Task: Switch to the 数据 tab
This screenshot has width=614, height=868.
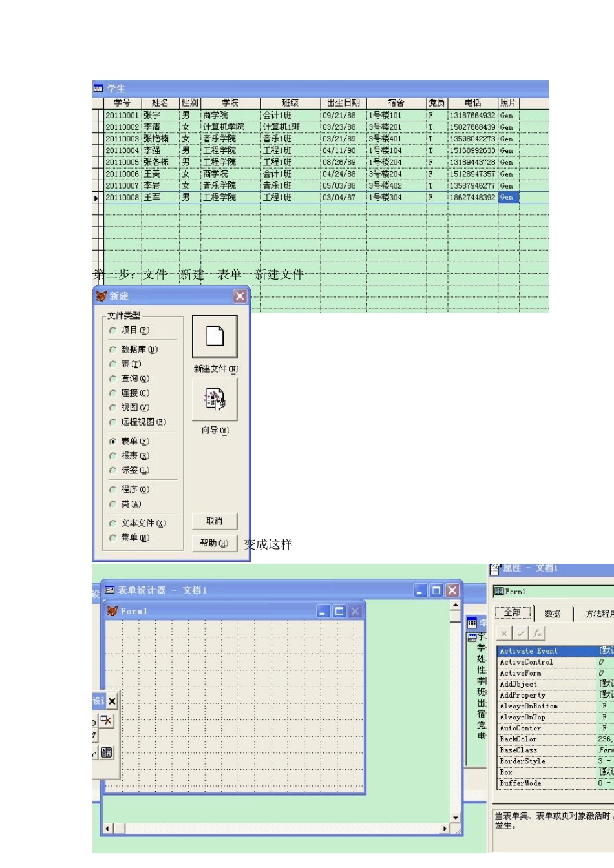Action: [553, 614]
